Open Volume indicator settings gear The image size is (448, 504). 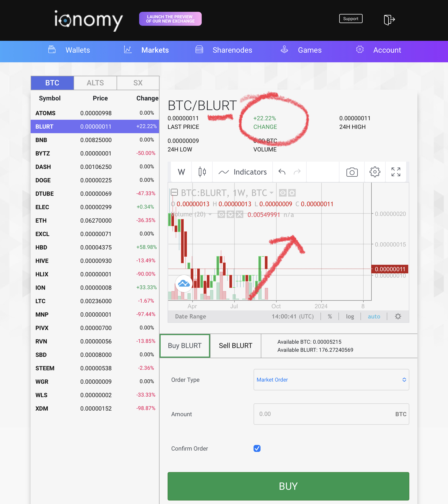[230, 215]
